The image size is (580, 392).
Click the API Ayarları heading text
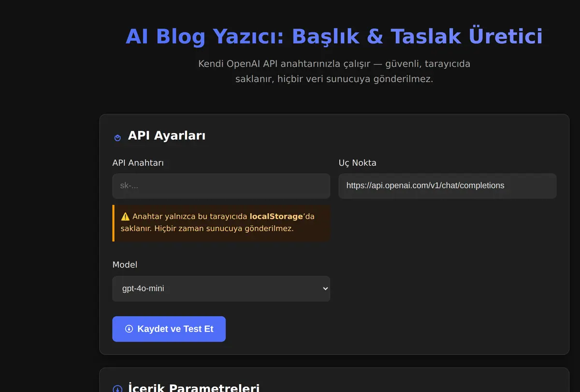167,136
